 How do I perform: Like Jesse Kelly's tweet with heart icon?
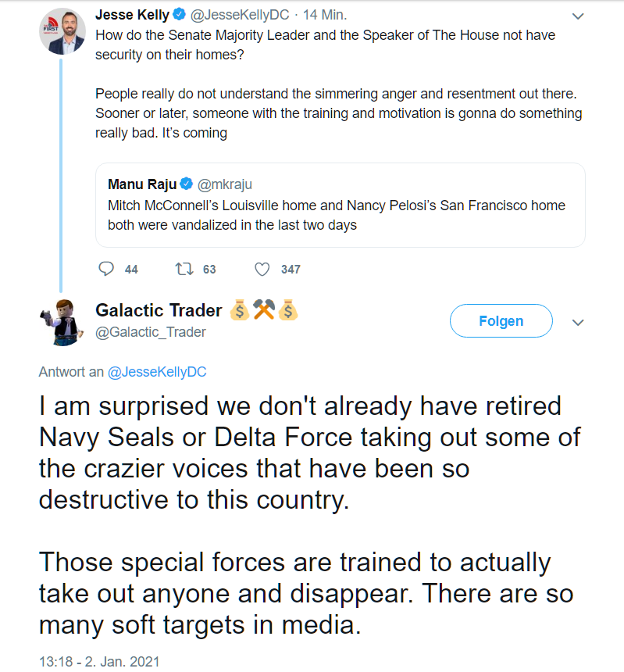point(262,269)
